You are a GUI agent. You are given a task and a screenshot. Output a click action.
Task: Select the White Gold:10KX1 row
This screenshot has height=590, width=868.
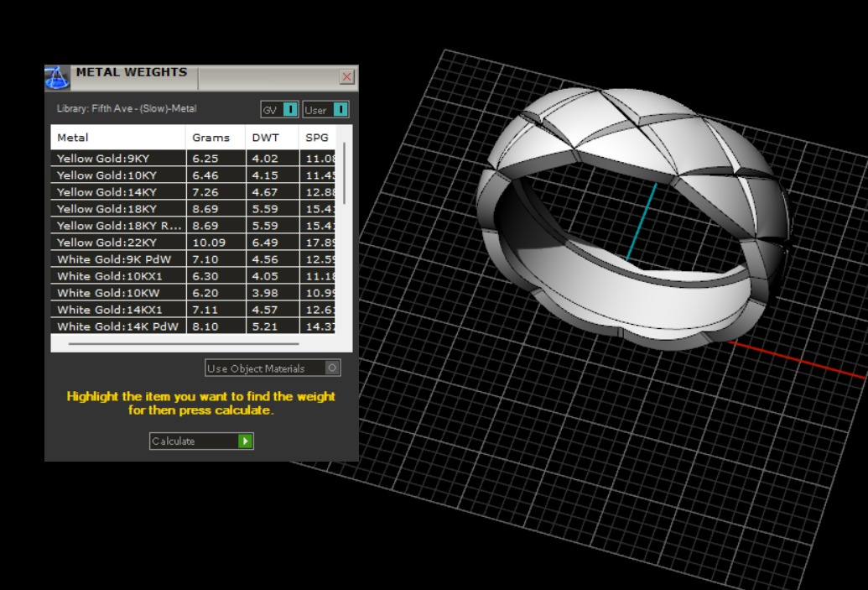tap(193, 276)
